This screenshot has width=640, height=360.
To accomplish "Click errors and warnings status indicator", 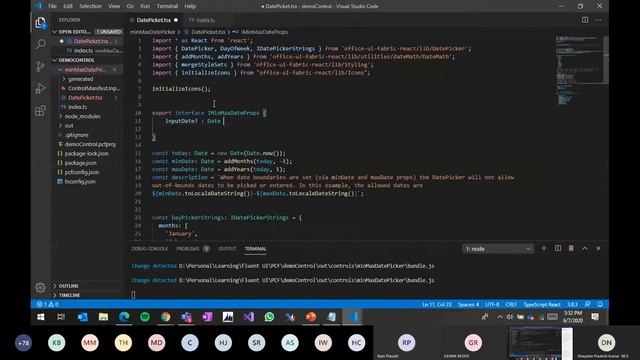I will click(47, 304).
